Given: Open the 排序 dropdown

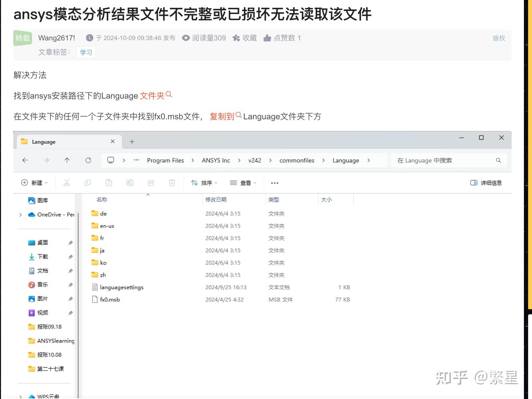Looking at the screenshot, I should pos(204,183).
